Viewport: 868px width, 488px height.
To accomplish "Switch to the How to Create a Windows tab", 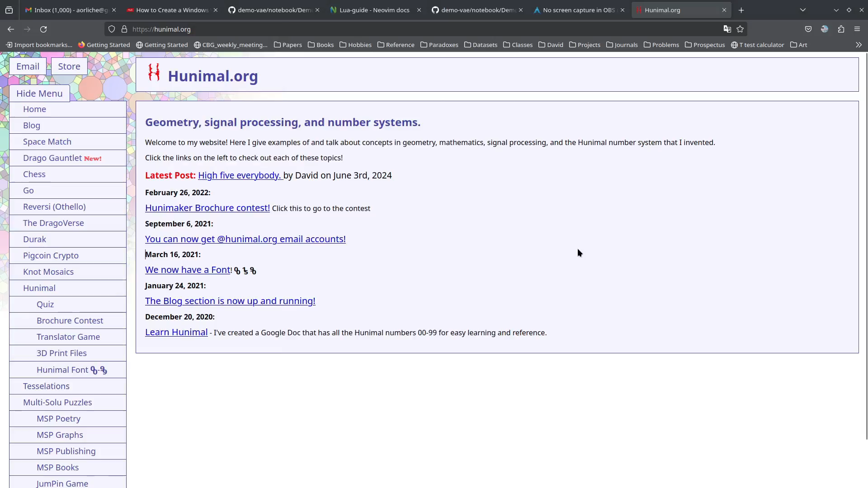I will pos(168,10).
